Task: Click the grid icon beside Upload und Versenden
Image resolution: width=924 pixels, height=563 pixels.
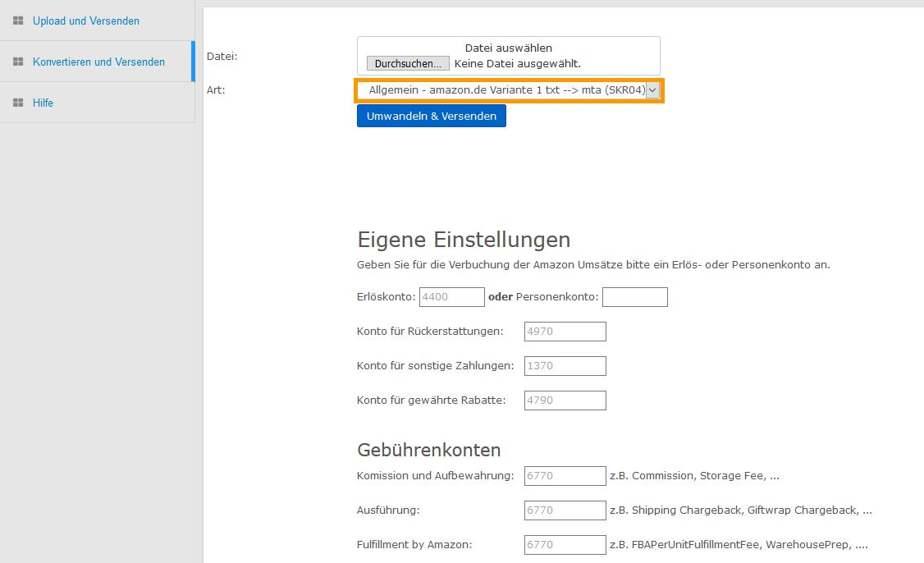Action: click(18, 21)
